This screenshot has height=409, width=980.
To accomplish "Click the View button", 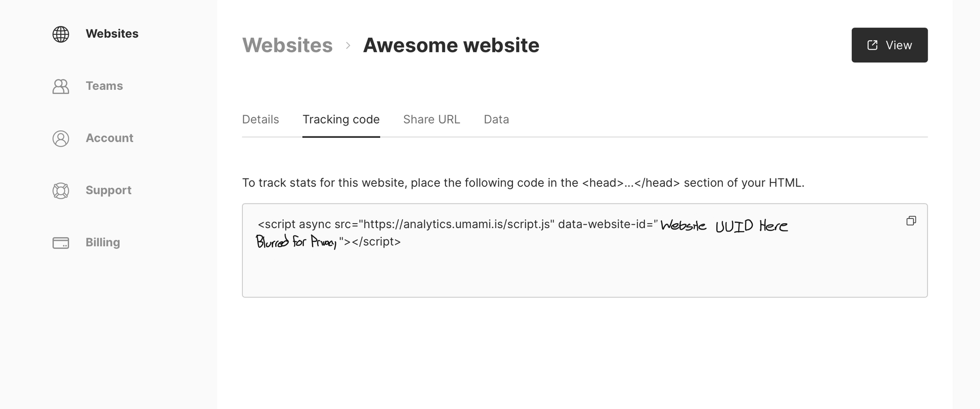I will [889, 45].
